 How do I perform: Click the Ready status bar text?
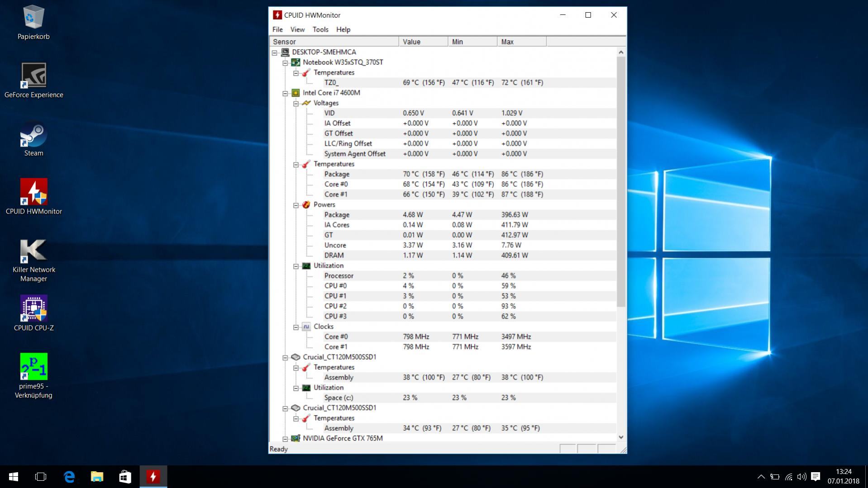279,449
